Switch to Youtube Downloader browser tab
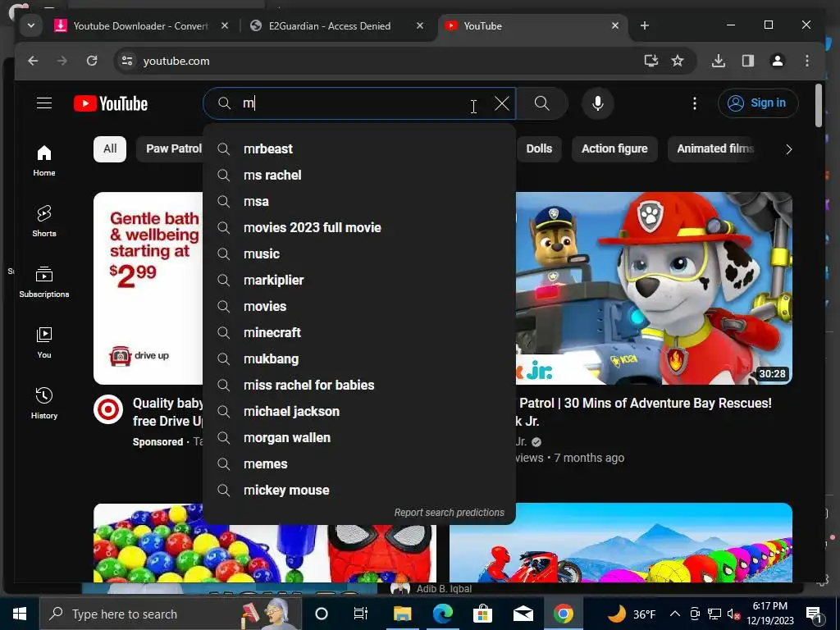The image size is (840, 630). [141, 25]
